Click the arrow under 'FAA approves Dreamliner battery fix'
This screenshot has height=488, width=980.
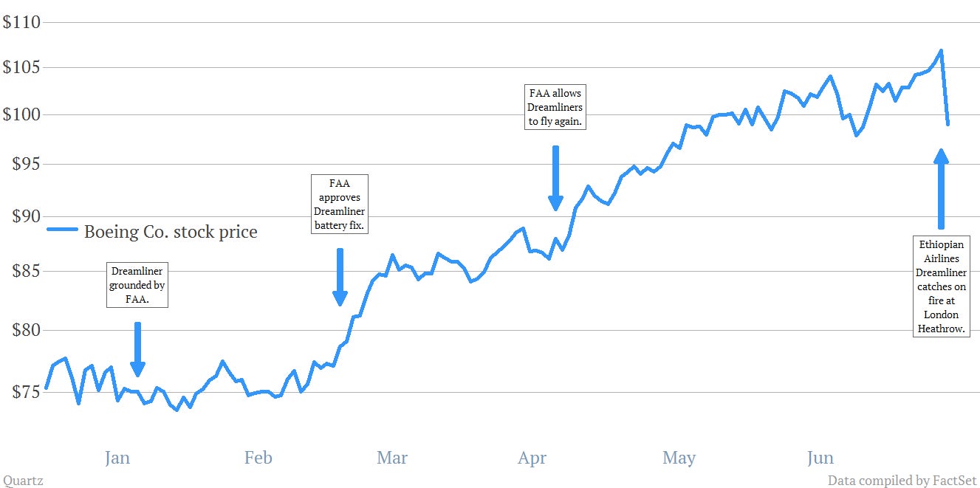[340, 277]
